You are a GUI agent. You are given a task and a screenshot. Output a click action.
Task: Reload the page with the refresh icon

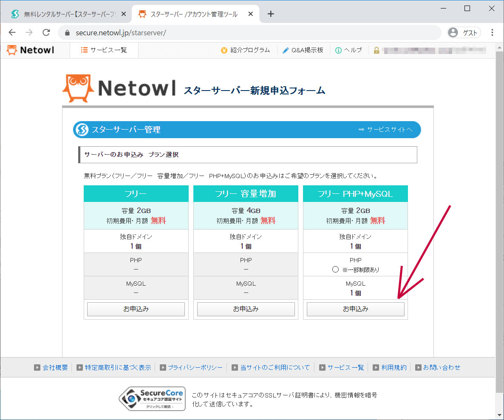pos(46,32)
